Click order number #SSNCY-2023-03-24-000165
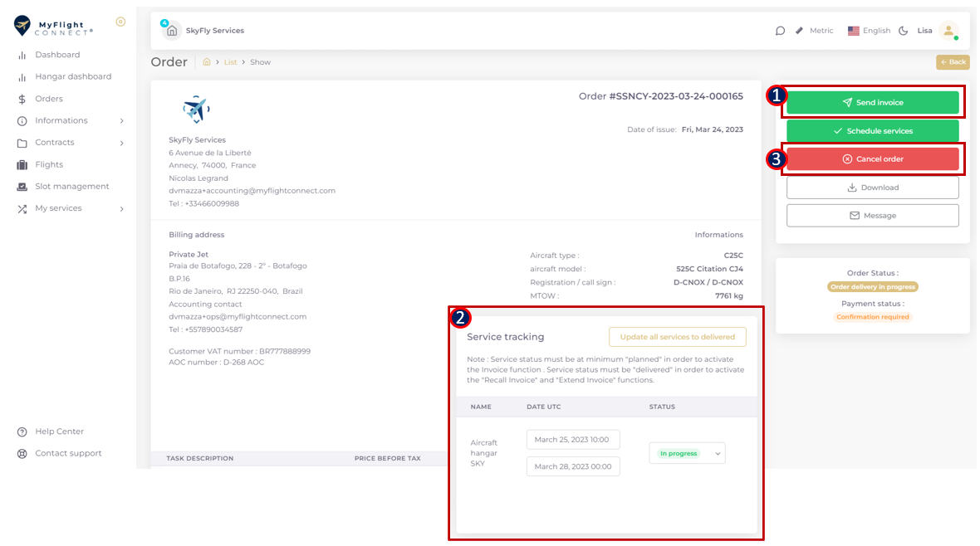 point(676,96)
